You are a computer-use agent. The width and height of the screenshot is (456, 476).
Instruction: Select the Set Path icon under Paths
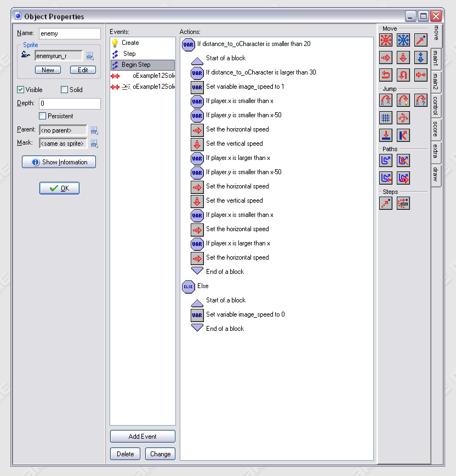385,160
